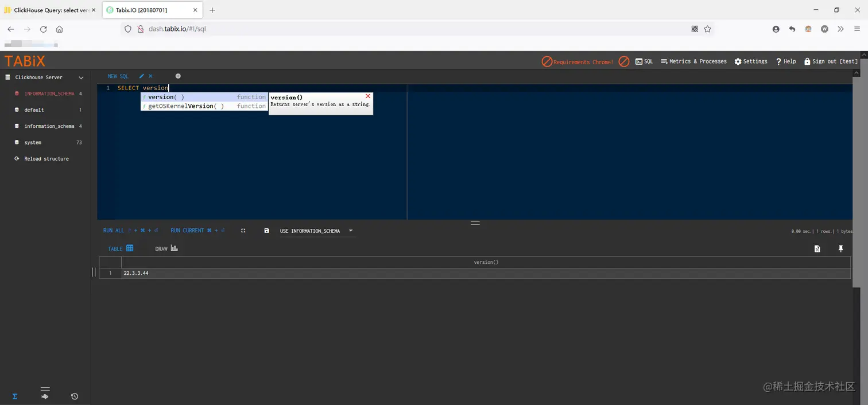Collapse the Clickhouse Server tree
The height and width of the screenshot is (405, 868).
(81, 77)
